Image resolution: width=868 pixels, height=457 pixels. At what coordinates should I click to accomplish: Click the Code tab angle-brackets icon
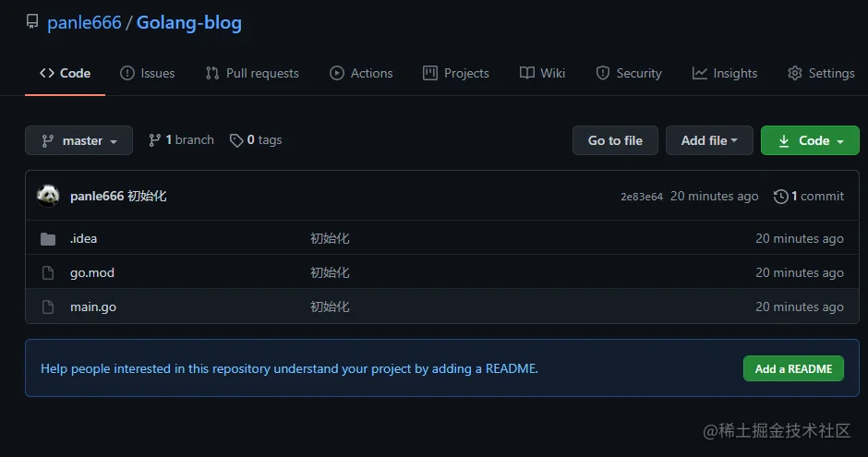(47, 73)
